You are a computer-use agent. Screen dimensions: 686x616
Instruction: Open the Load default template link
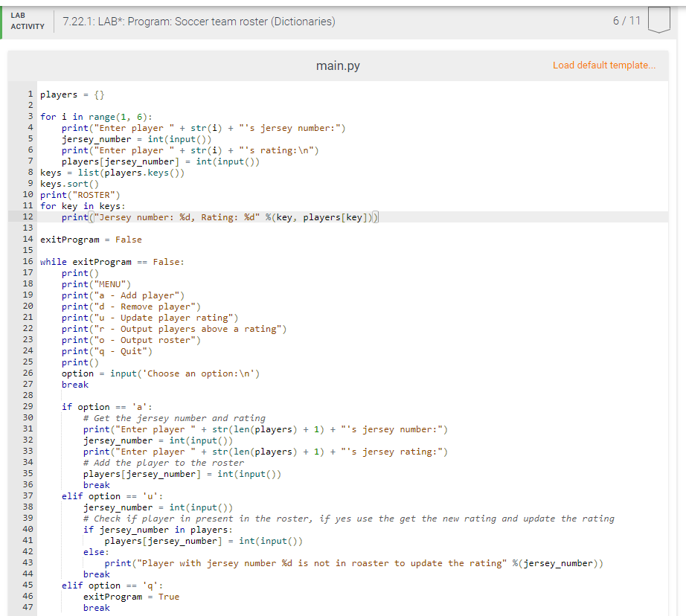[x=603, y=65]
